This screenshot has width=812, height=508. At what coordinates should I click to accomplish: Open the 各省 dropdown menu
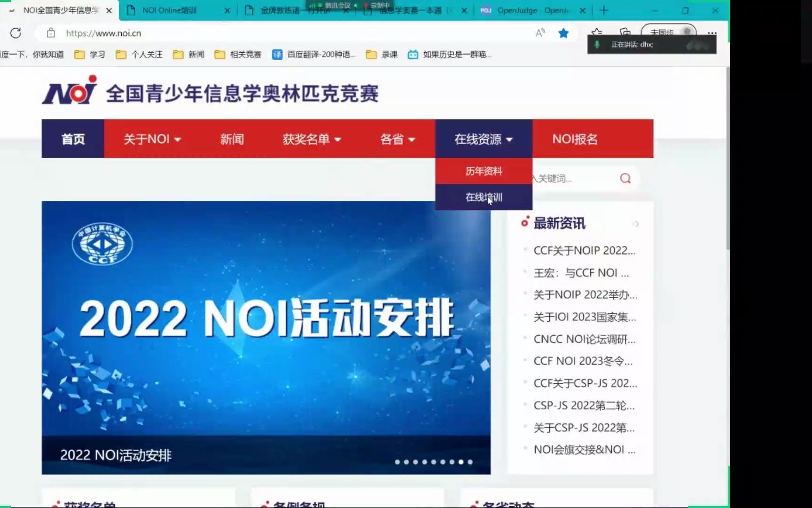pos(398,139)
